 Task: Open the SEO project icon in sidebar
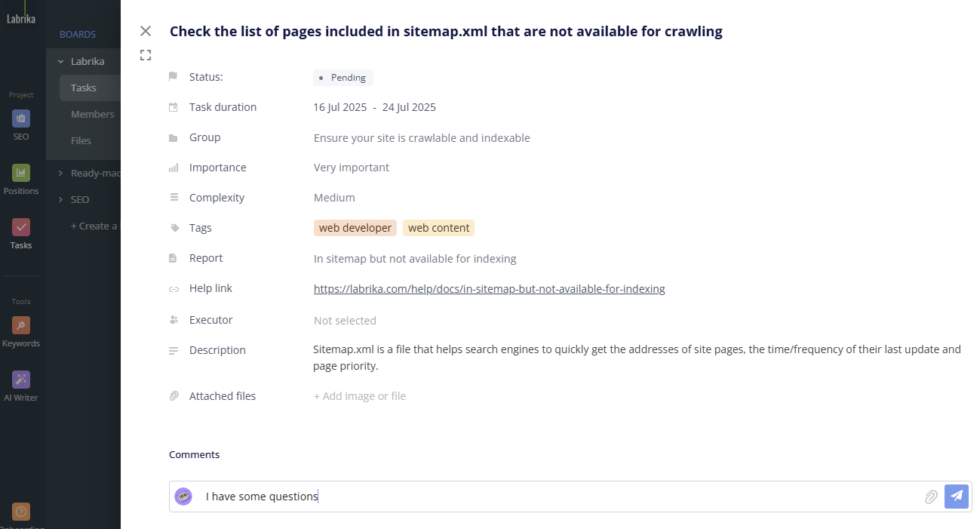21,119
